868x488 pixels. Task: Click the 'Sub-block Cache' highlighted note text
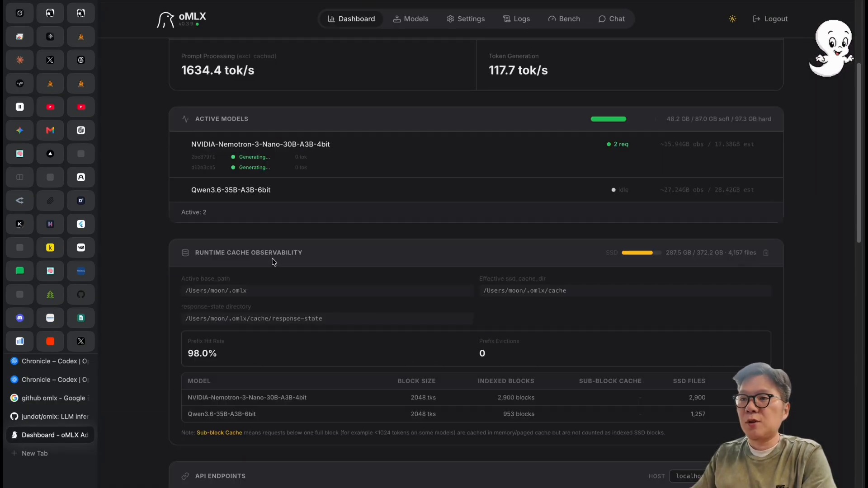(219, 433)
